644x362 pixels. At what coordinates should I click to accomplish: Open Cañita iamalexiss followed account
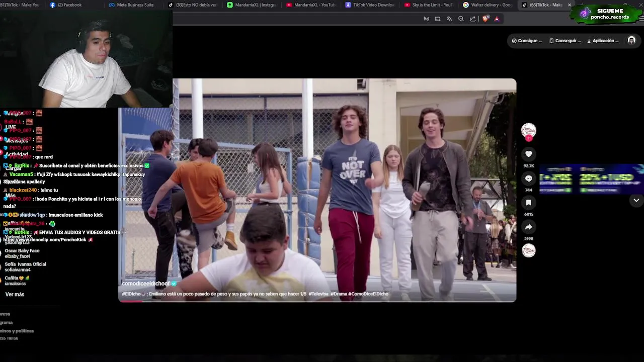tap(18, 281)
